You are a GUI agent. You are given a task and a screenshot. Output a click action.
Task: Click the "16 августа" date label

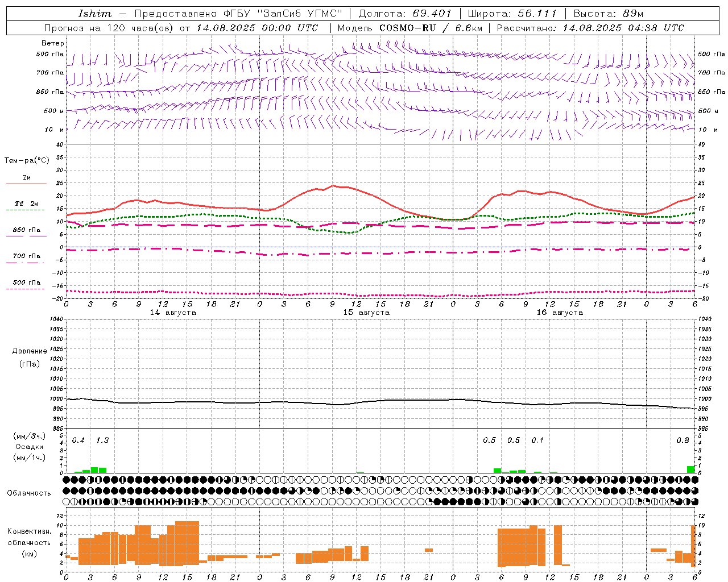click(560, 313)
